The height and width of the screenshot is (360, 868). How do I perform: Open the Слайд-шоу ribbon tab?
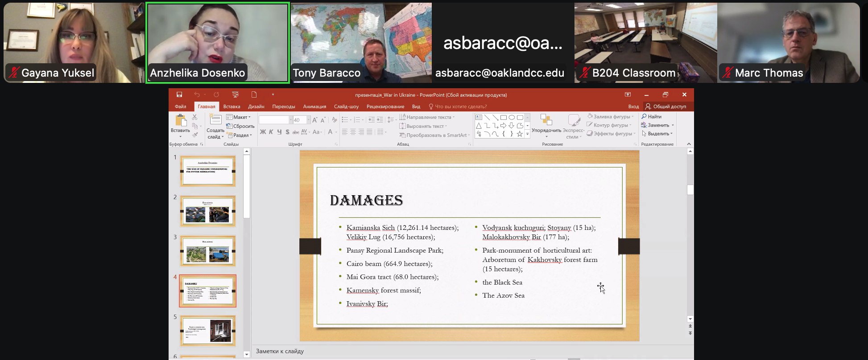coord(346,106)
